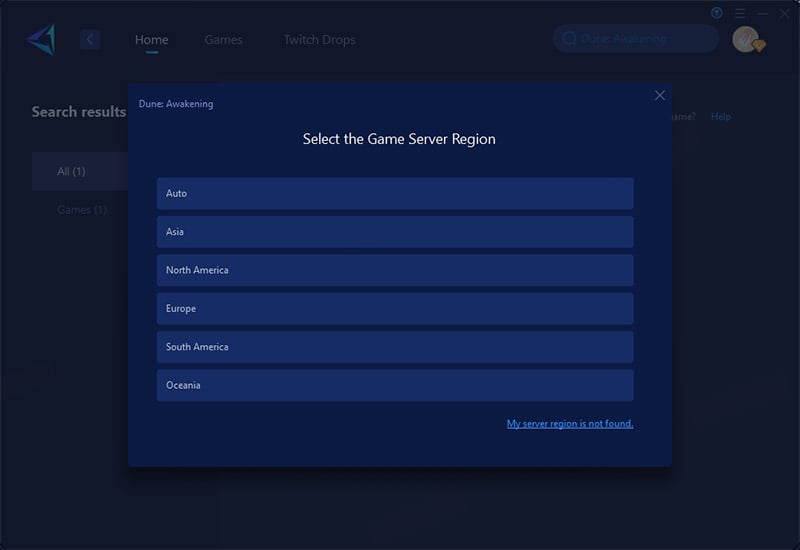This screenshot has width=800, height=550.
Task: Go back using the arrow button
Action: pos(90,39)
